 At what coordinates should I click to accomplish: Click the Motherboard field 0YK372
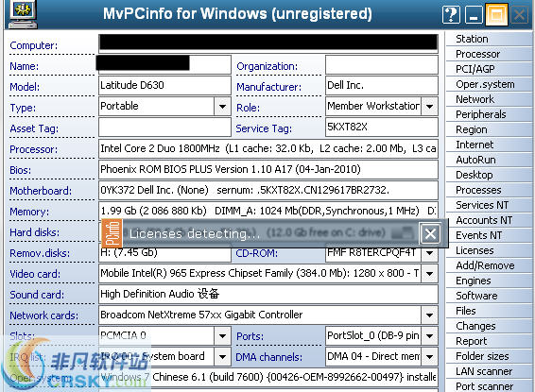point(268,190)
